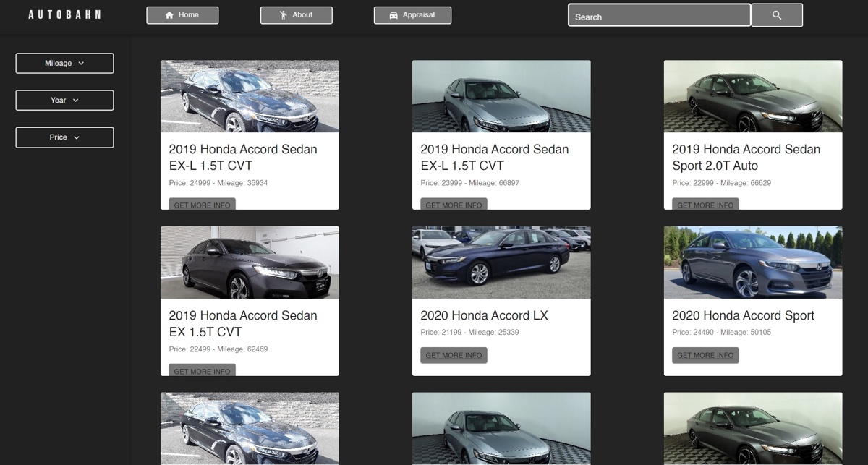
Task: Open photo of 2019 Accord Sport 2.0T Auto
Action: (x=753, y=96)
